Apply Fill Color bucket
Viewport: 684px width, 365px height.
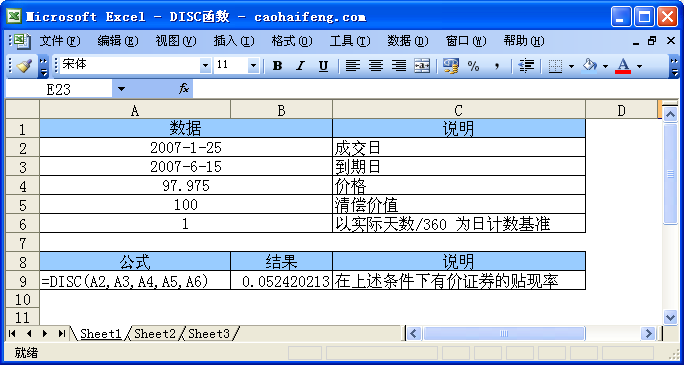click(589, 66)
